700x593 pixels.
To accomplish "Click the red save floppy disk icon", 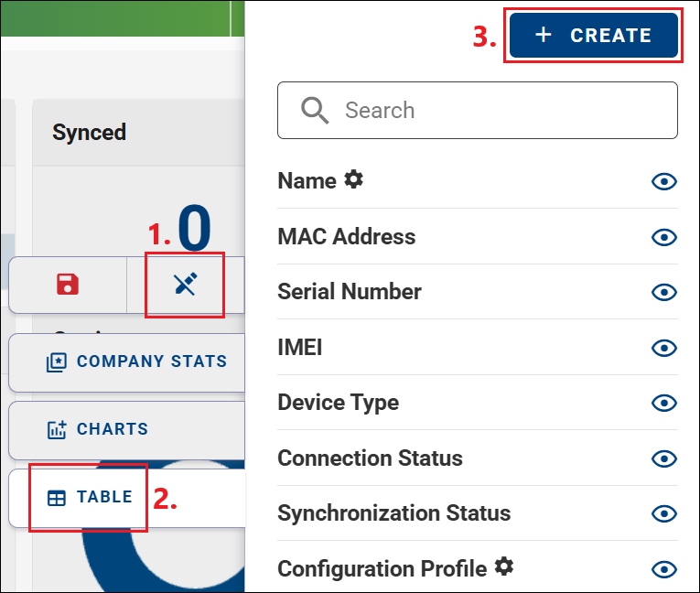I will pos(68,285).
